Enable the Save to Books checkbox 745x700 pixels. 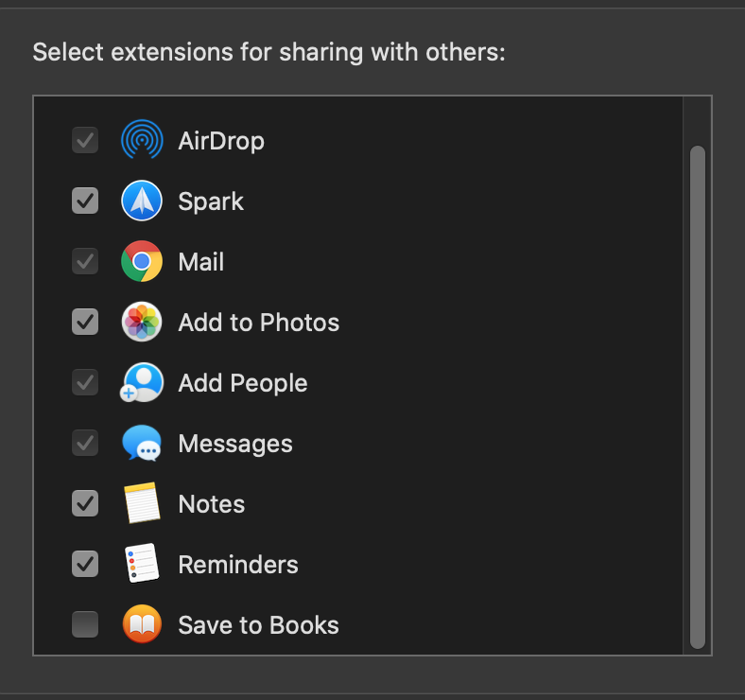pos(85,624)
